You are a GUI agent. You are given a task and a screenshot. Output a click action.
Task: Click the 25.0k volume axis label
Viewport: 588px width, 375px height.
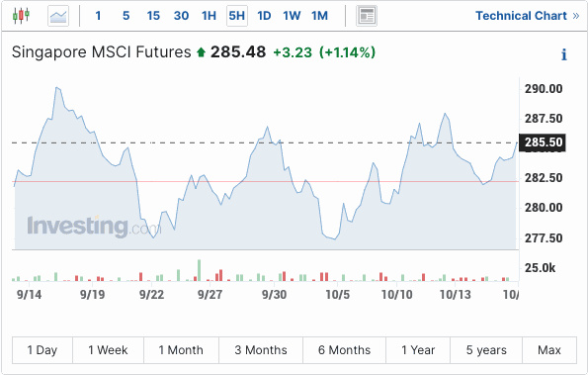click(540, 268)
